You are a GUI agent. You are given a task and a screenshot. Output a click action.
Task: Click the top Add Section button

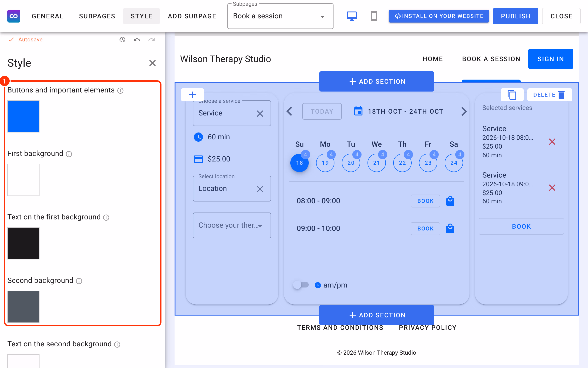[x=376, y=81]
